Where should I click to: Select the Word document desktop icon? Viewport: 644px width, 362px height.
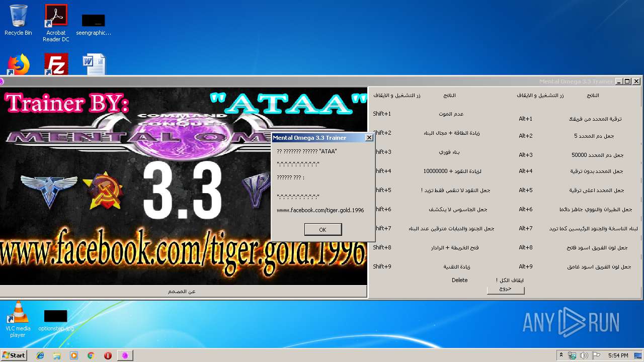coord(94,65)
